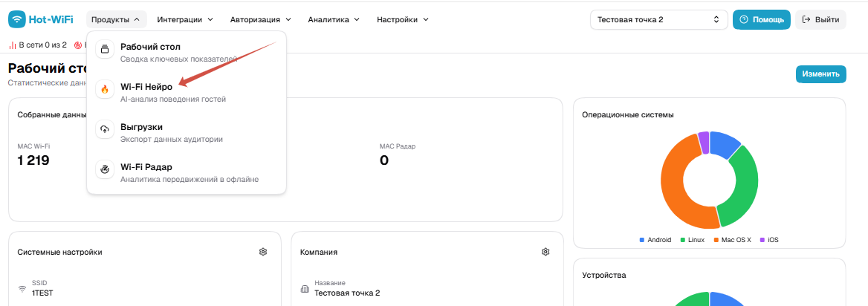Click the Hot-WiFi logo icon
The image size is (868, 306).
click(17, 19)
